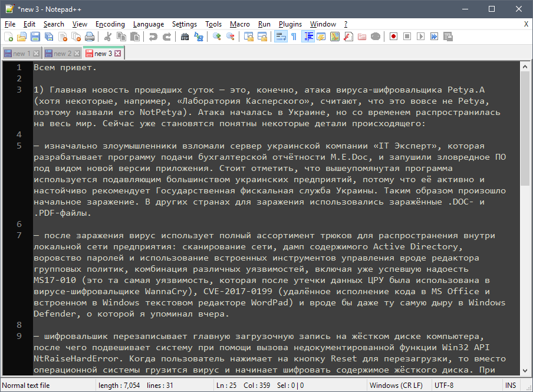
Task: Open the Replace dialog via its toolbar icon
Action: (x=199, y=37)
